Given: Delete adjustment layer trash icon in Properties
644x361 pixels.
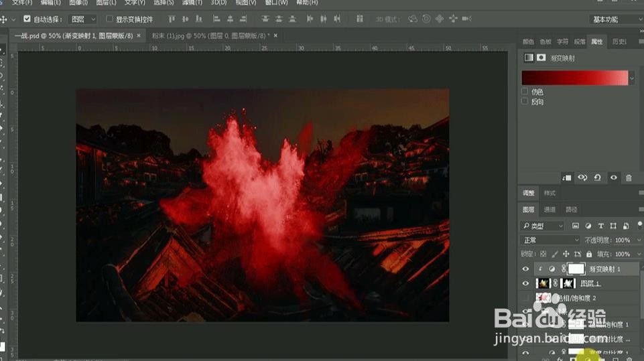Looking at the screenshot, I should coord(629,177).
